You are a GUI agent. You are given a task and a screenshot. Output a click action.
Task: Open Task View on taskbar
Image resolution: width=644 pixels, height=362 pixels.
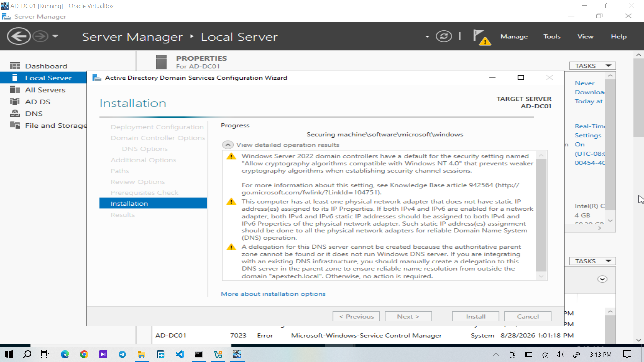click(x=45, y=354)
